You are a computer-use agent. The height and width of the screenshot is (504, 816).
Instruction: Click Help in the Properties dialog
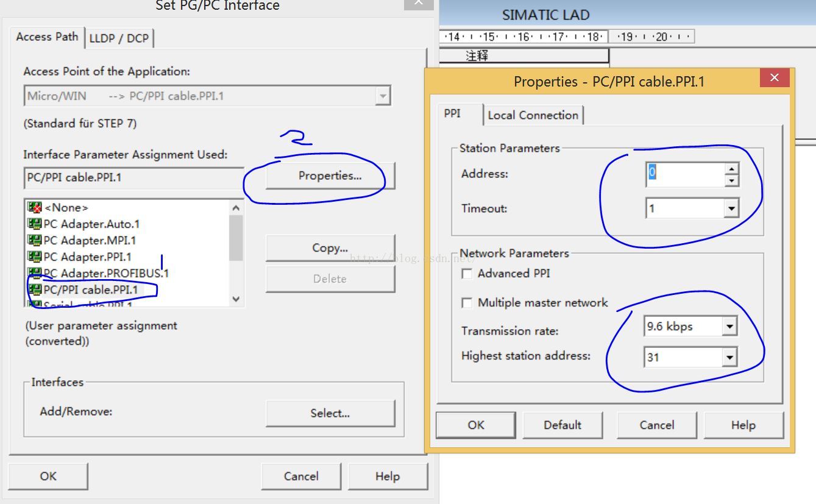click(x=743, y=425)
